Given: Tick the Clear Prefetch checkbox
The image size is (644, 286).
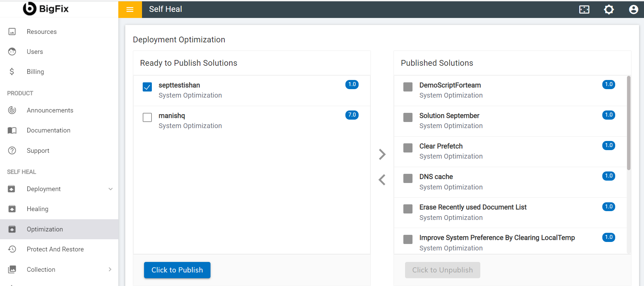Looking at the screenshot, I should (408, 148).
